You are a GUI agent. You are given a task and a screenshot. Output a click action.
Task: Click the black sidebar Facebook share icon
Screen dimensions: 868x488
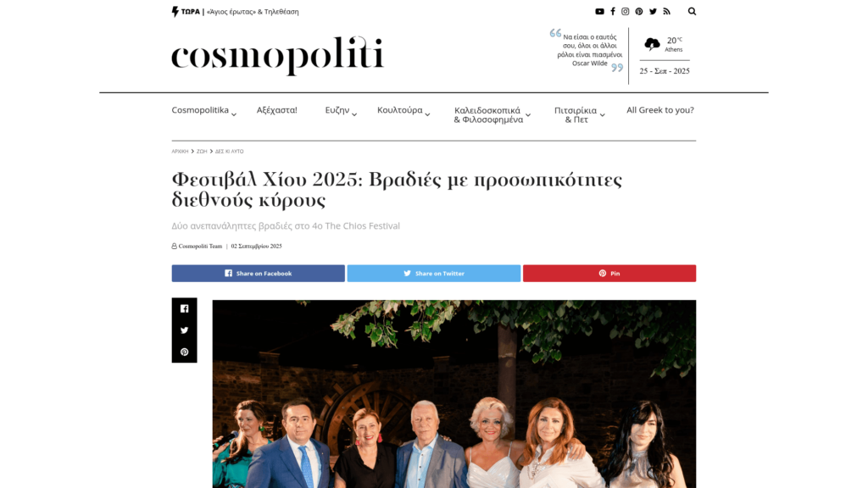pyautogui.click(x=184, y=308)
